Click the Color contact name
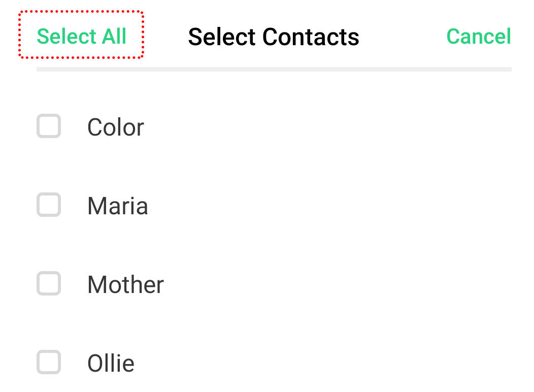The height and width of the screenshot is (392, 534). click(116, 127)
